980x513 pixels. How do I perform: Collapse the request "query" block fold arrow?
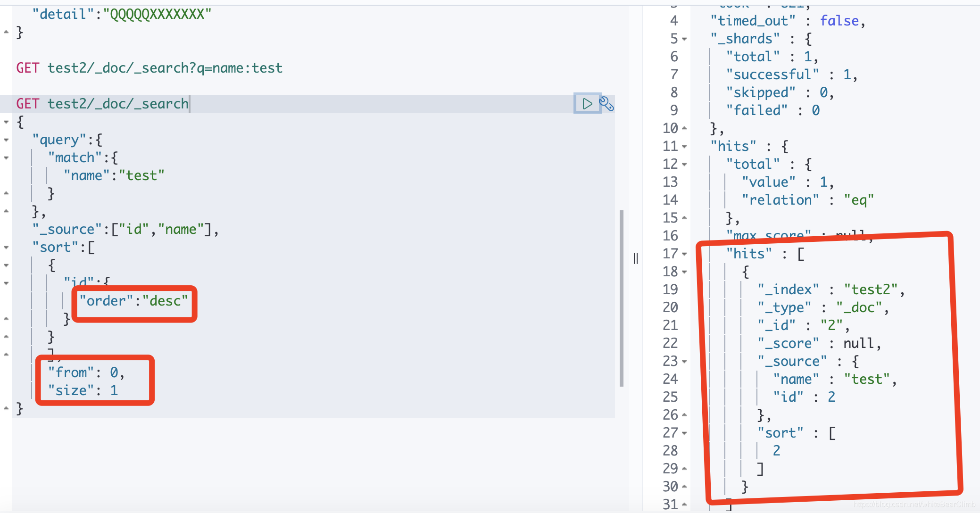[x=6, y=140]
